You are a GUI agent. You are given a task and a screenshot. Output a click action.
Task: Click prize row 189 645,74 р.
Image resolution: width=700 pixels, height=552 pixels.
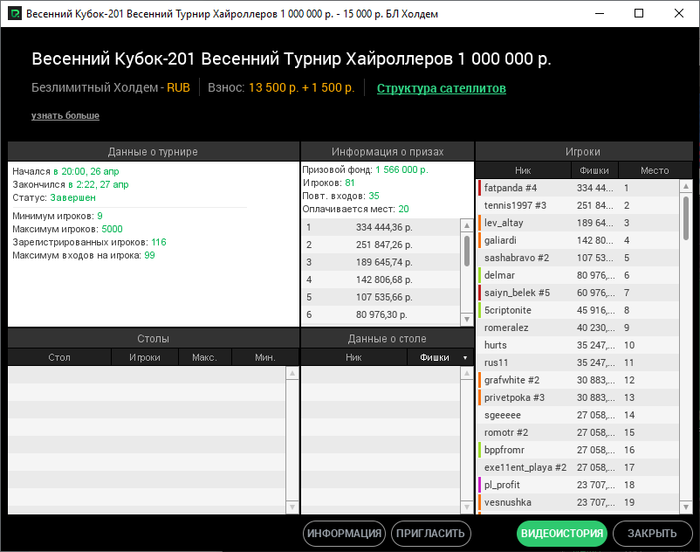coord(381,262)
